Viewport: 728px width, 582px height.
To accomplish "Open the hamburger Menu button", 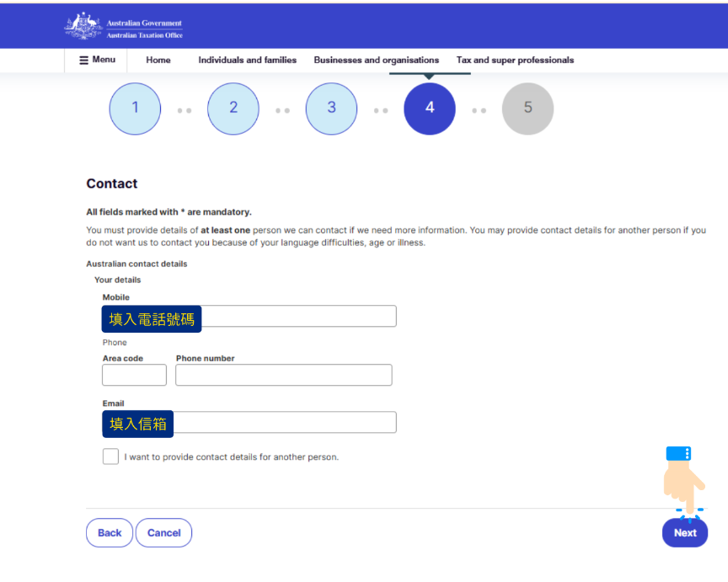I will (x=97, y=60).
